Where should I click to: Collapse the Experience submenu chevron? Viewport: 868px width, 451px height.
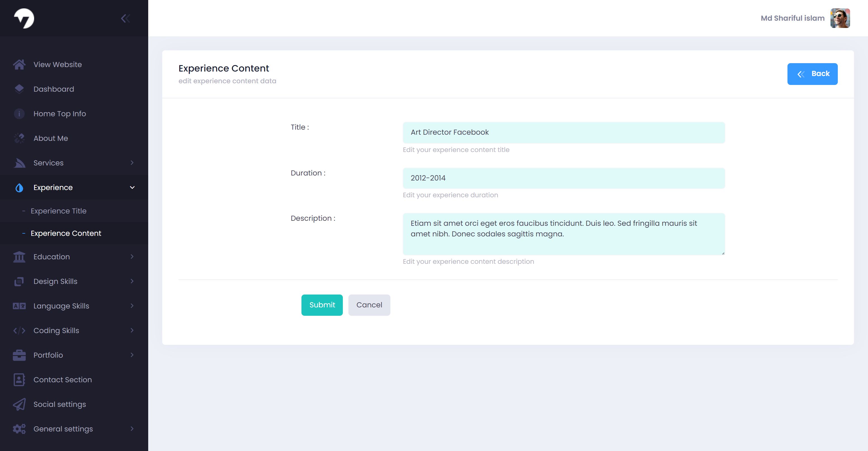132,187
